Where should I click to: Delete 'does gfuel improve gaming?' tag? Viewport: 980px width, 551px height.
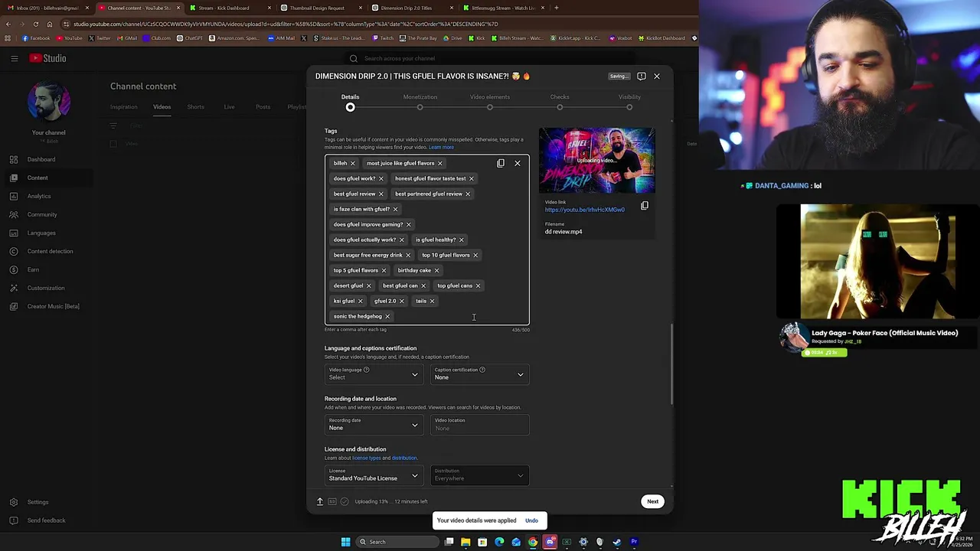click(408, 224)
